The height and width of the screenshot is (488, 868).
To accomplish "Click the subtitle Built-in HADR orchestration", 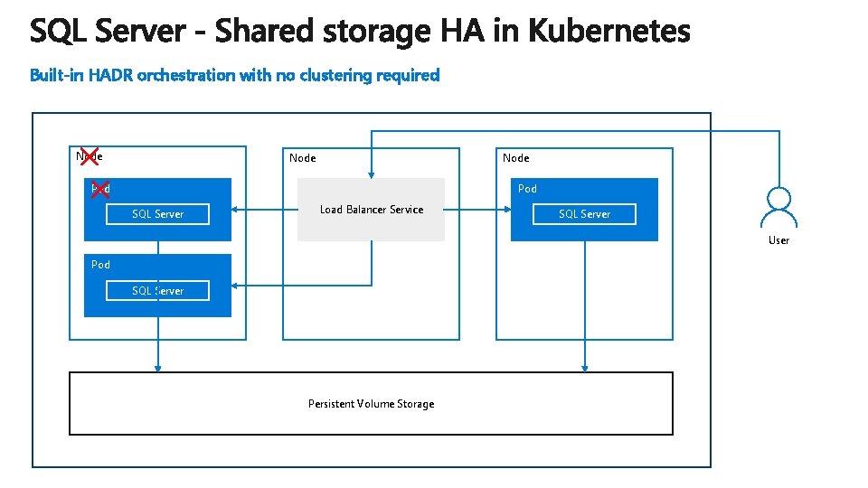I will pos(235,75).
